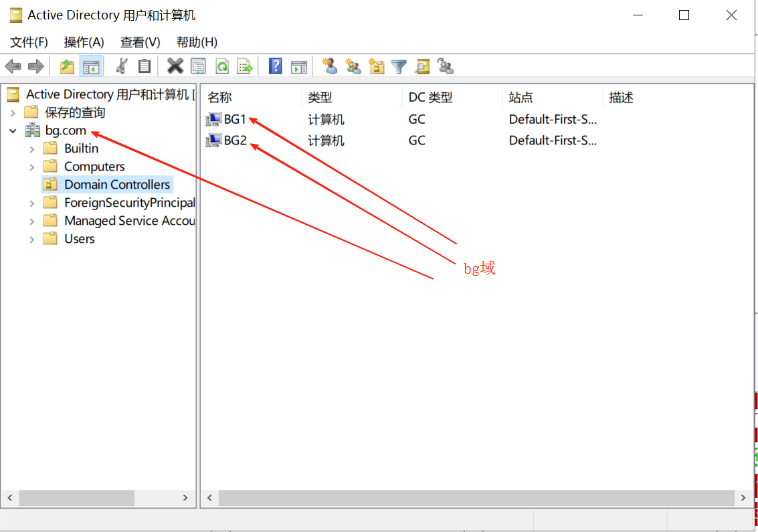This screenshot has height=532, width=758.
Task: Click tree pane horizontal scrollbar thumb
Action: click(76, 498)
